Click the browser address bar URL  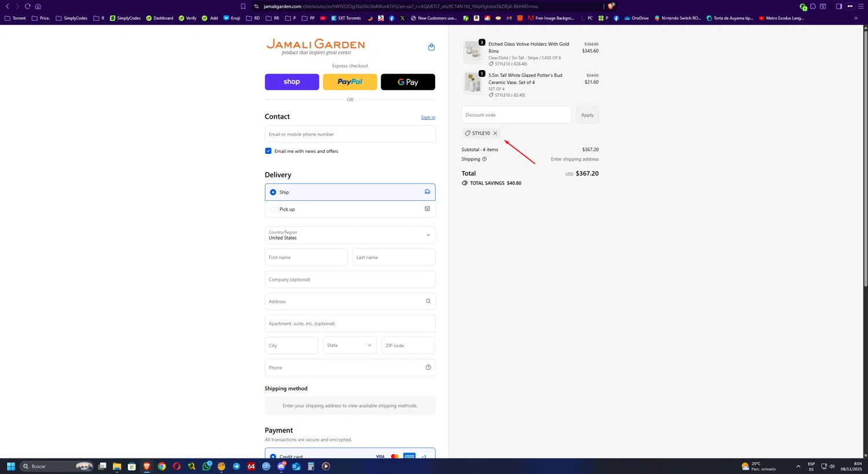pos(400,6)
